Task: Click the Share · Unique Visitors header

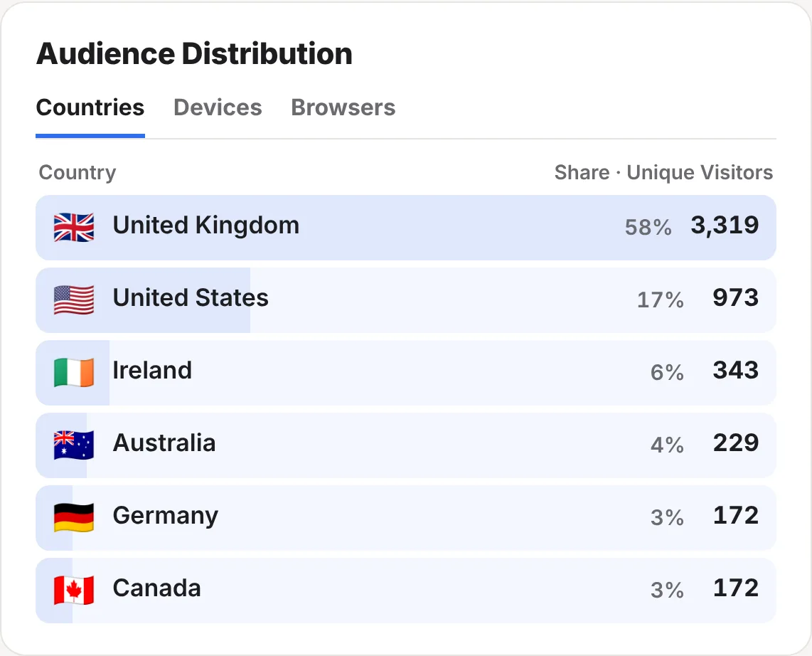Action: (663, 173)
